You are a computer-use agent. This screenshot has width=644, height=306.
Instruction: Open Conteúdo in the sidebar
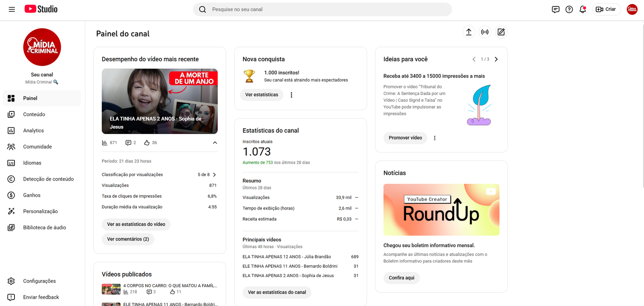coord(34,115)
